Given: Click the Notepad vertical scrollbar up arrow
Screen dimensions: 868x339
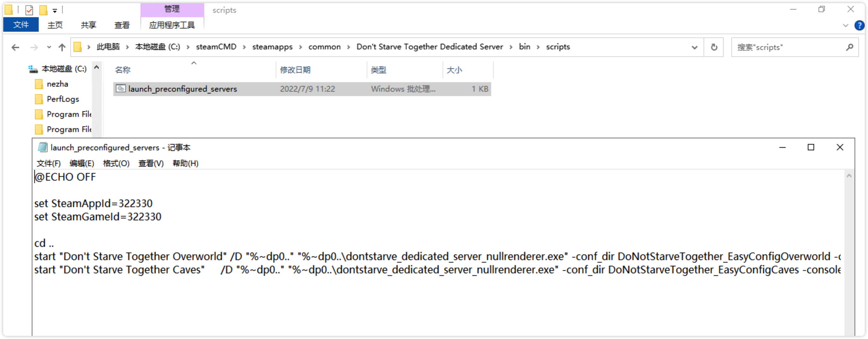Looking at the screenshot, I should tap(849, 176).
